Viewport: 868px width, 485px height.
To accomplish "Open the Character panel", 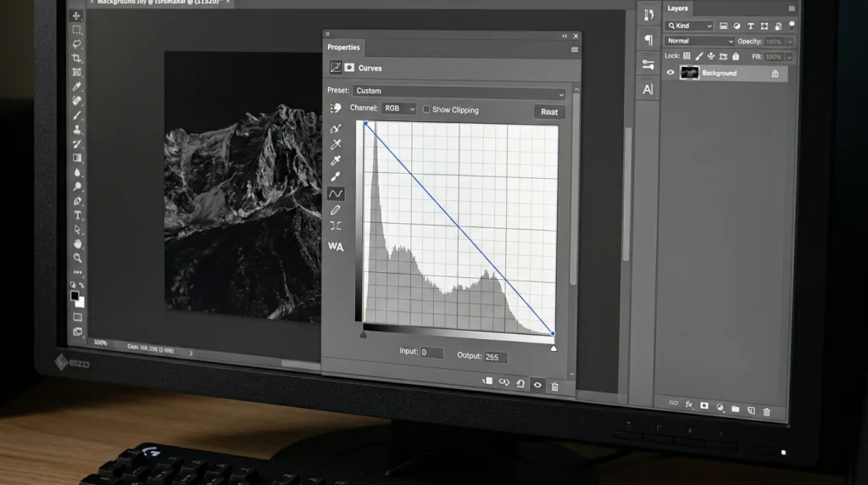I will click(x=648, y=89).
